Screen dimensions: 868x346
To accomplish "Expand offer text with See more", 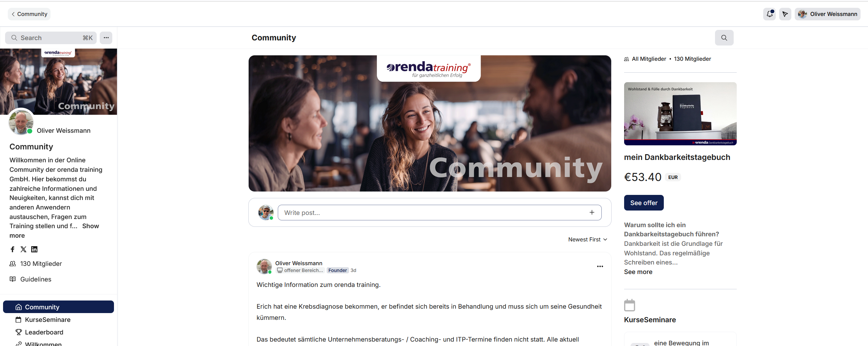I will (x=638, y=272).
